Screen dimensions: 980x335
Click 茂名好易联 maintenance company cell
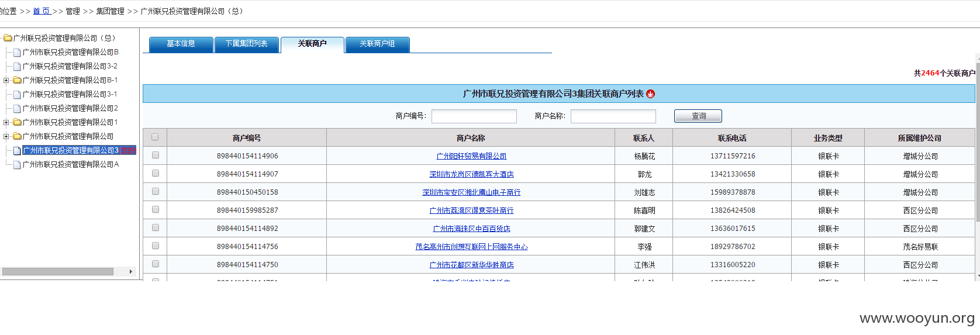[920, 247]
